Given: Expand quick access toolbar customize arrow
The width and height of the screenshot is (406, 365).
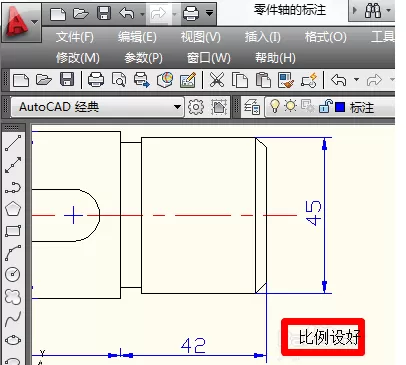Looking at the screenshot, I should point(209,14).
